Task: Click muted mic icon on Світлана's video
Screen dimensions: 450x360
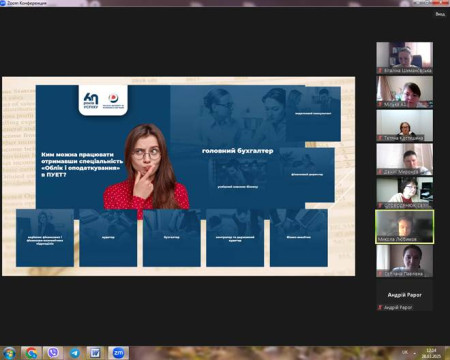Action: (x=380, y=274)
